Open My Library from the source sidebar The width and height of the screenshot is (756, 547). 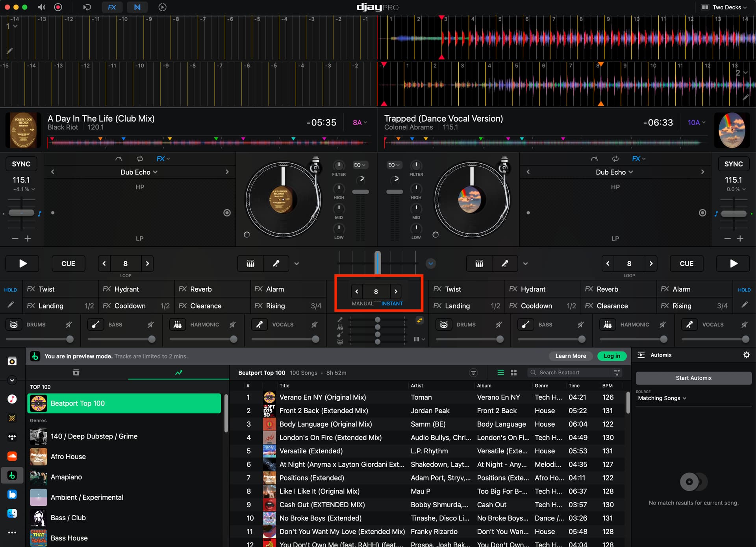tap(12, 361)
